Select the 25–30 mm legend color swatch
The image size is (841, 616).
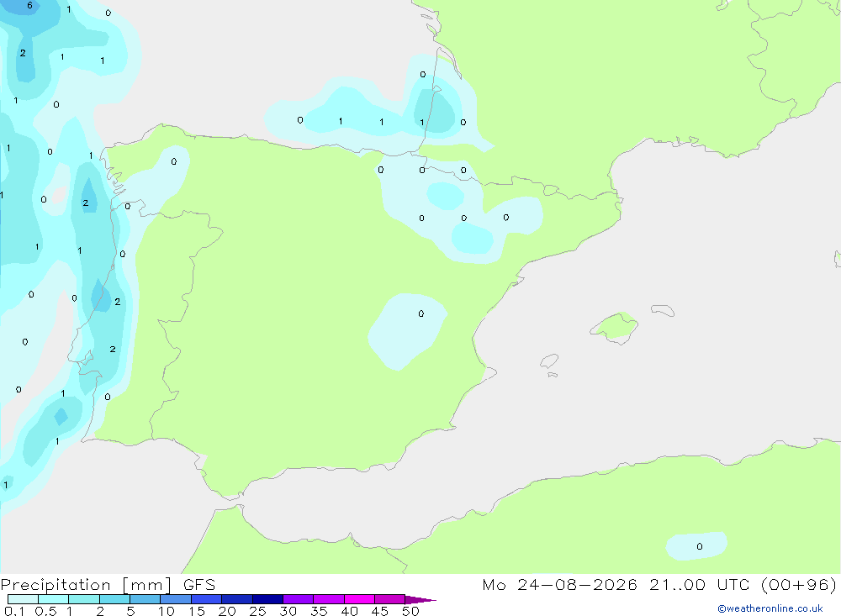267,599
